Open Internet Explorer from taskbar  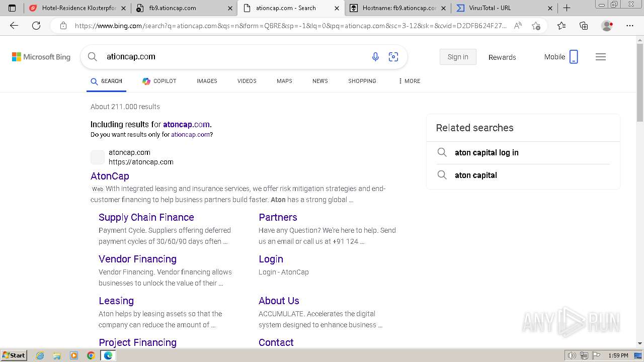[x=40, y=355]
